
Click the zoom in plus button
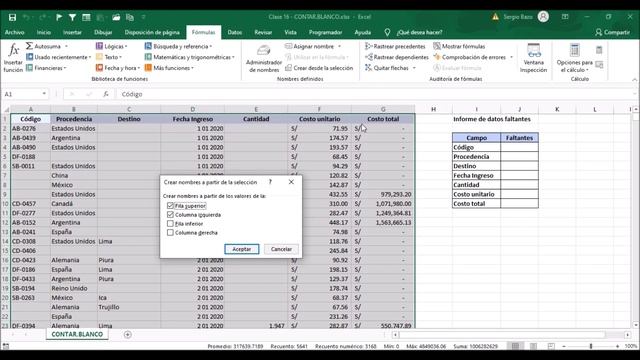click(x=617, y=346)
